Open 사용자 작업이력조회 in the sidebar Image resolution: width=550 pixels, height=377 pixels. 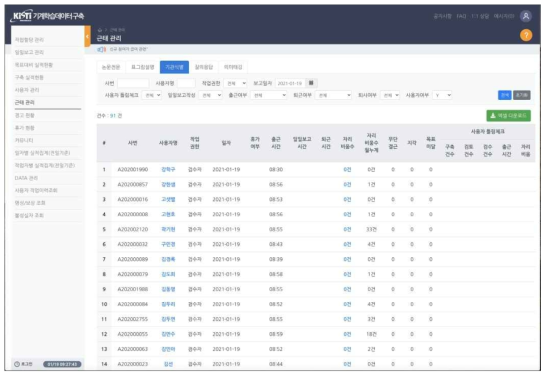click(36, 190)
